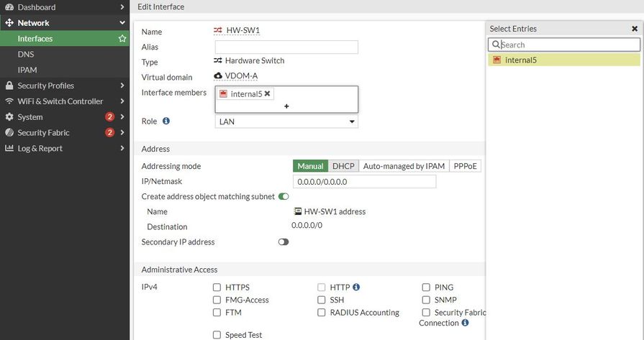Choose PPPoE addressing mode
644x340 pixels.
pos(466,166)
